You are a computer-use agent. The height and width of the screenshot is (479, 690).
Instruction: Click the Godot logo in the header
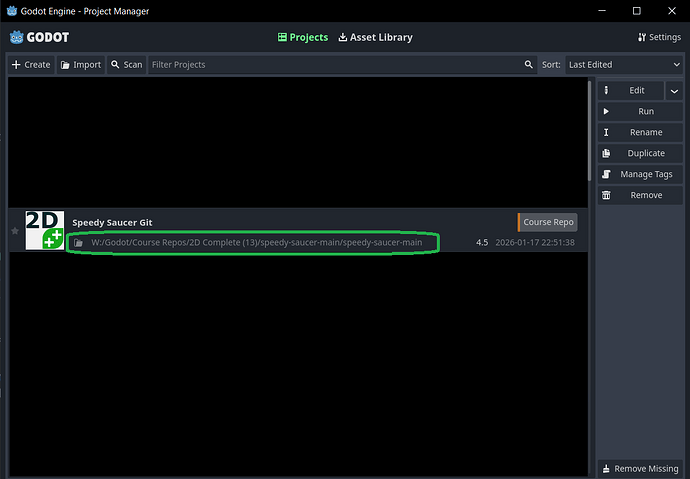point(39,37)
